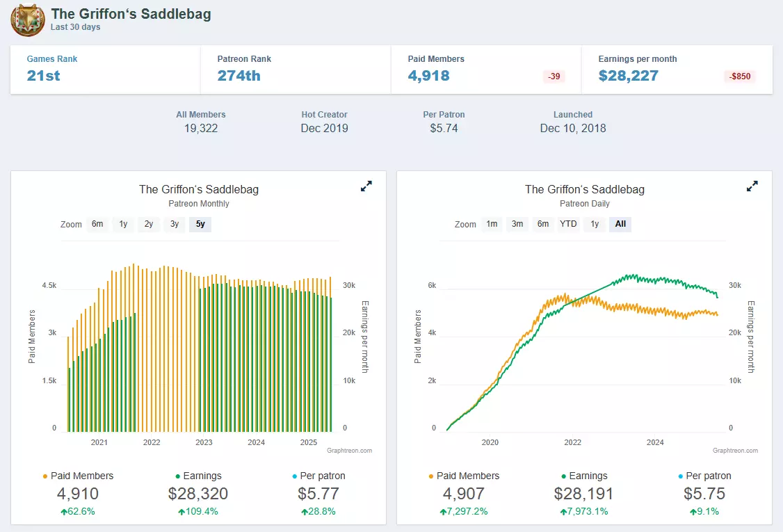Click the -$850 earnings change badge

[740, 76]
